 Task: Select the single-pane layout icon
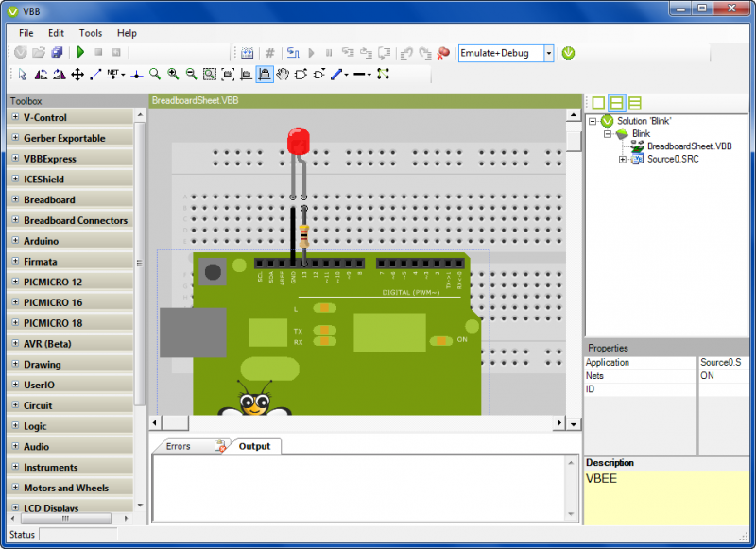tap(598, 103)
